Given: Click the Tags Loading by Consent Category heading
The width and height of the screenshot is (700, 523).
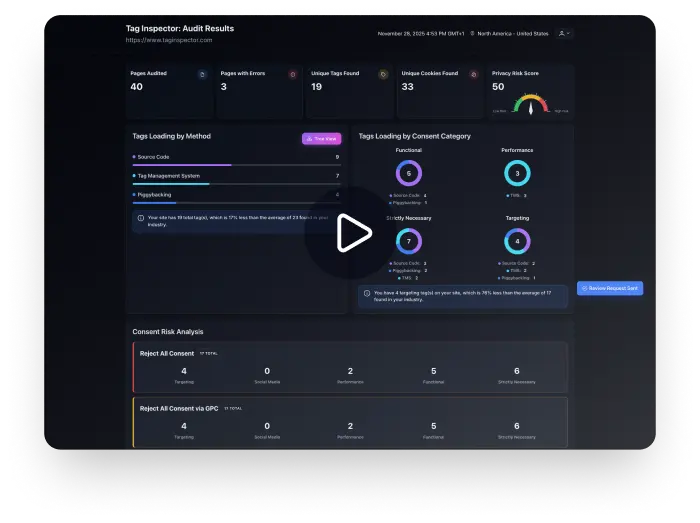Looking at the screenshot, I should point(415,137).
